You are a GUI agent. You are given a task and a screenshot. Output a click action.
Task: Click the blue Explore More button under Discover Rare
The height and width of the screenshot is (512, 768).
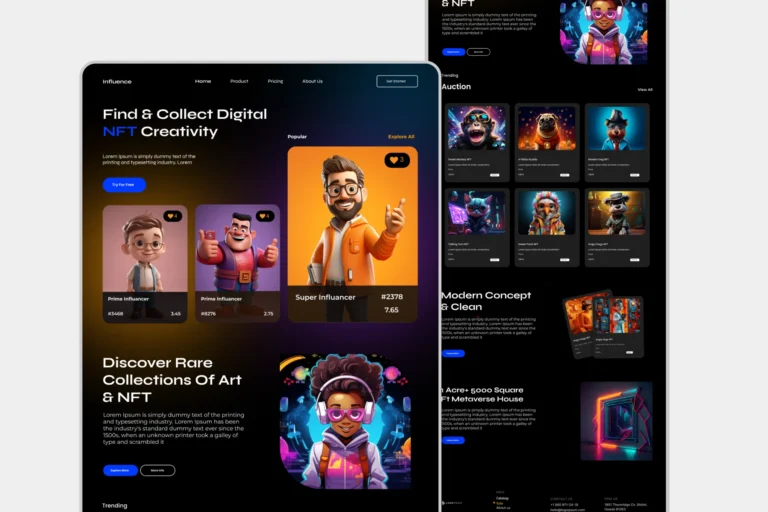pyautogui.click(x=120, y=470)
